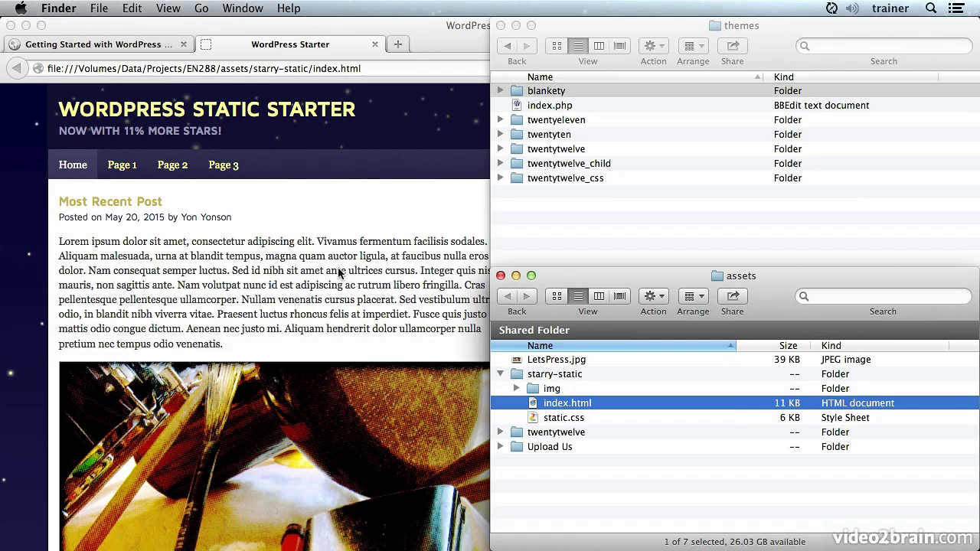The height and width of the screenshot is (551, 980).
Task: Select LetsPress.jpg file row
Action: (735, 359)
